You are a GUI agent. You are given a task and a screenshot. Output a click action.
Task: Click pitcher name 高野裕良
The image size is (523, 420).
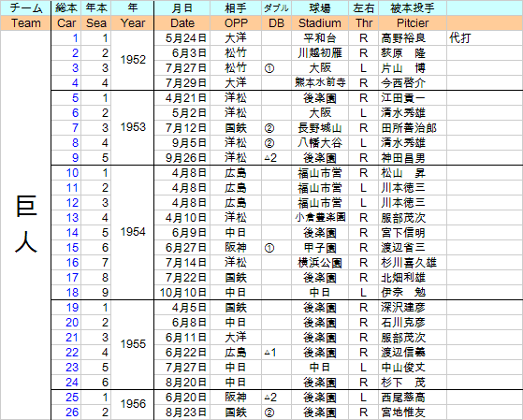tap(403, 38)
